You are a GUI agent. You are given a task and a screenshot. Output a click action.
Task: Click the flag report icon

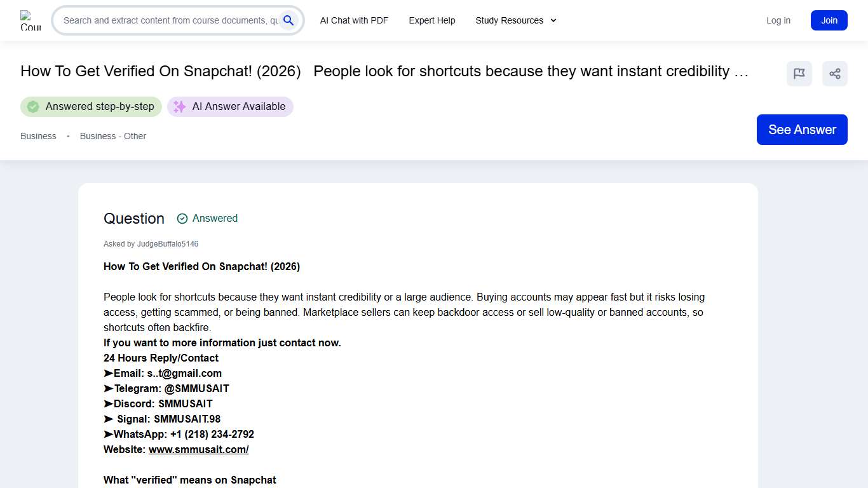click(799, 74)
